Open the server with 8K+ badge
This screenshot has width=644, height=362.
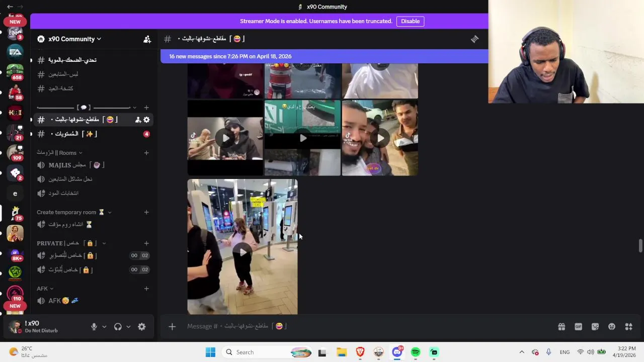point(15,254)
